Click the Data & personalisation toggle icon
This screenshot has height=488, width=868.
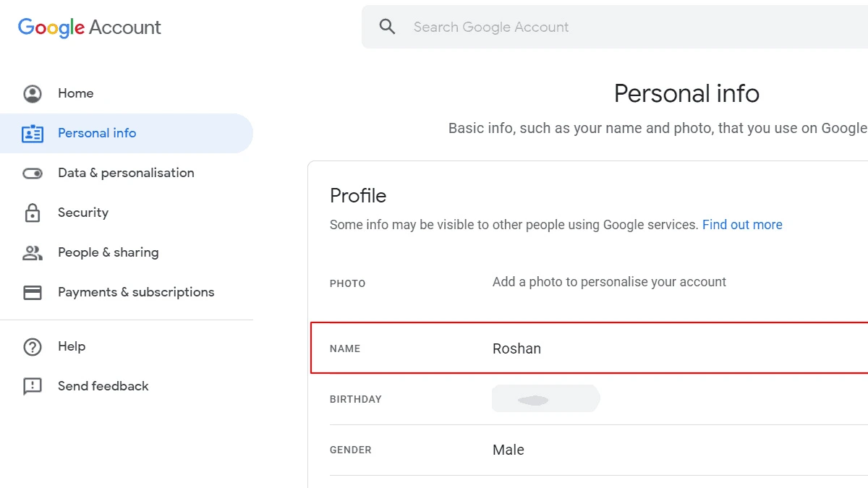[x=33, y=174]
